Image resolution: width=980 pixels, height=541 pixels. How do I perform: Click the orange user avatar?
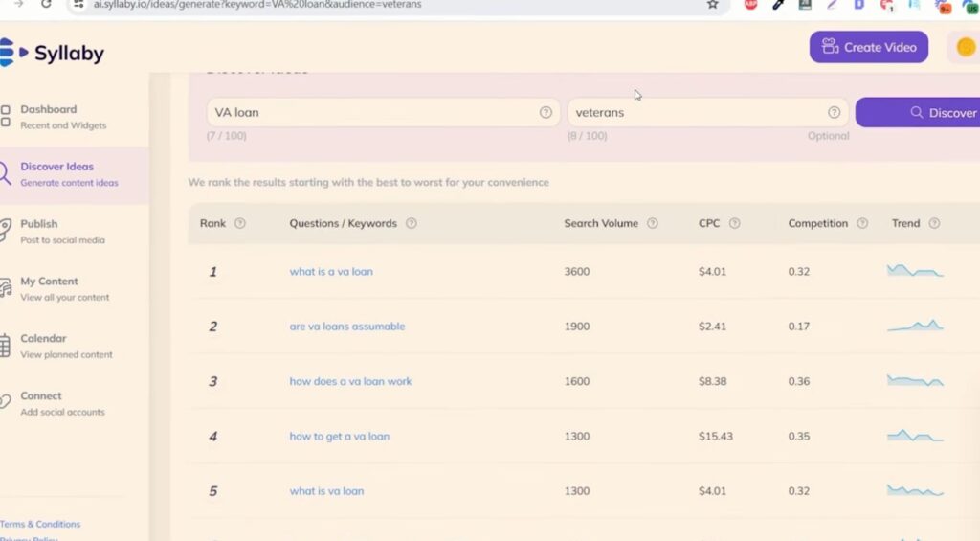point(966,47)
